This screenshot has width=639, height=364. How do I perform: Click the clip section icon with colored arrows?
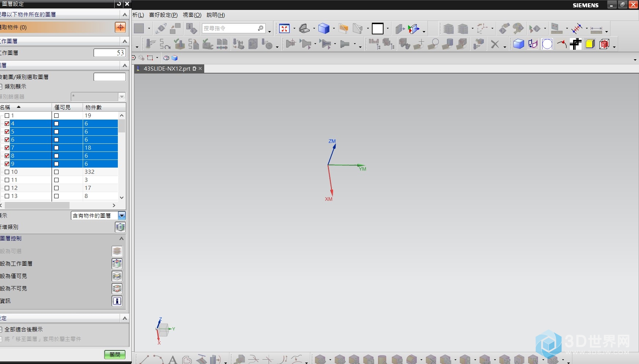(414, 29)
